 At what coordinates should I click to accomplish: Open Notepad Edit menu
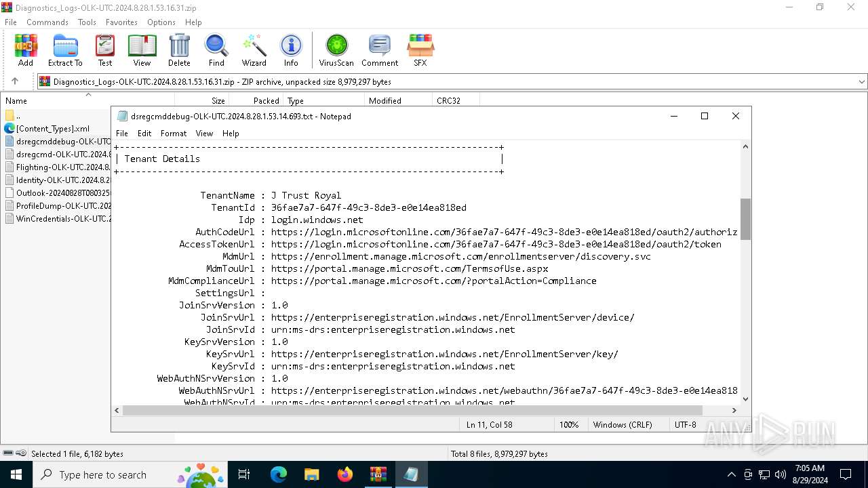(144, 134)
